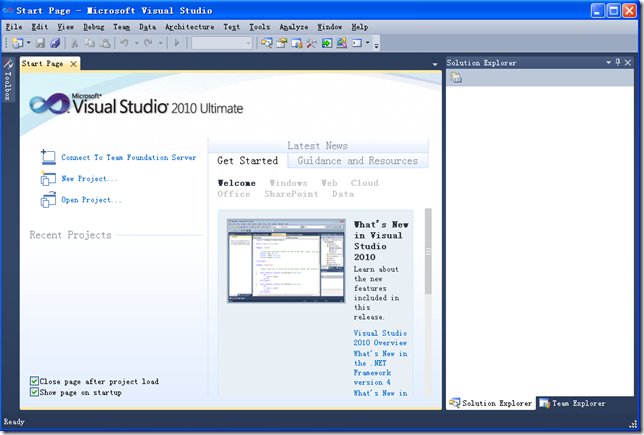Open the Solution Explorer window position menu
Viewport: 644px width, 435px height.
pyautogui.click(x=609, y=62)
